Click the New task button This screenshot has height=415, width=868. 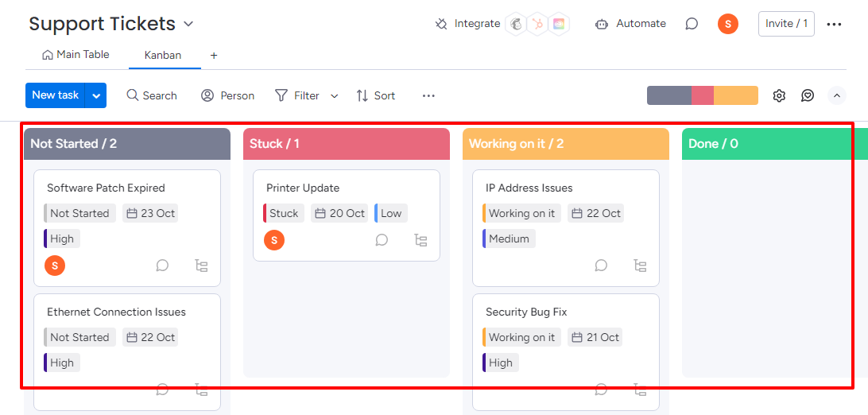click(x=56, y=95)
